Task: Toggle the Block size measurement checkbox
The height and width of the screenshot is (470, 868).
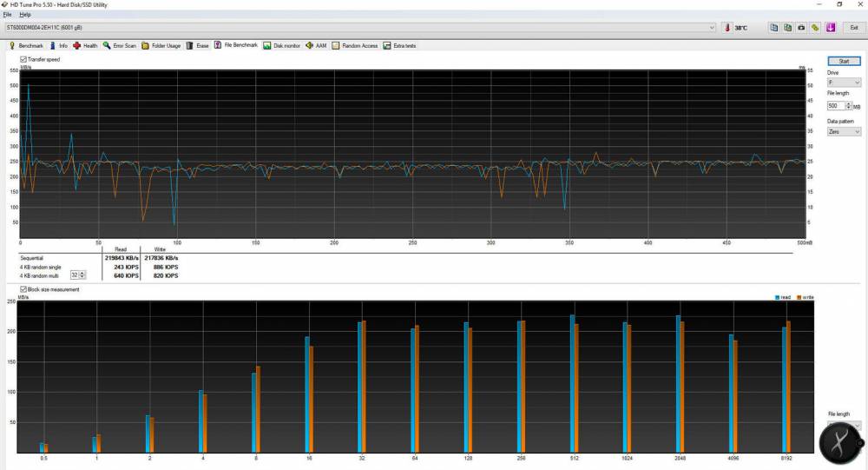Action: click(x=23, y=289)
